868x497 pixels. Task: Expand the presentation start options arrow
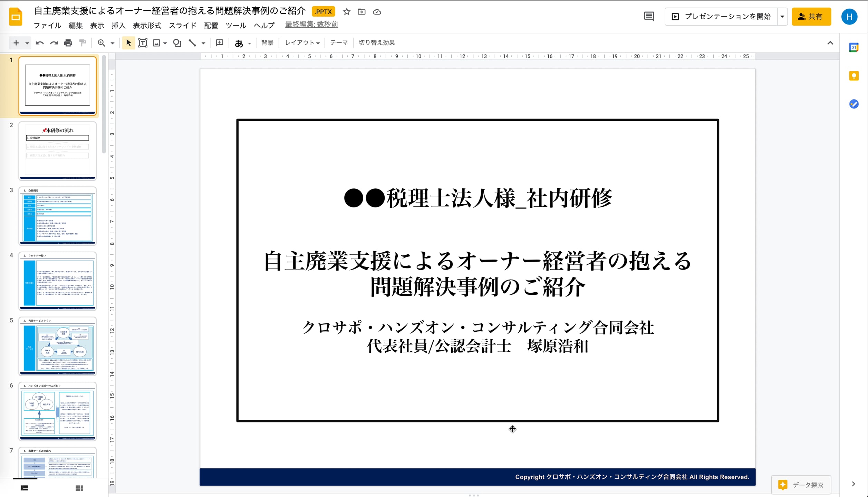click(x=782, y=16)
